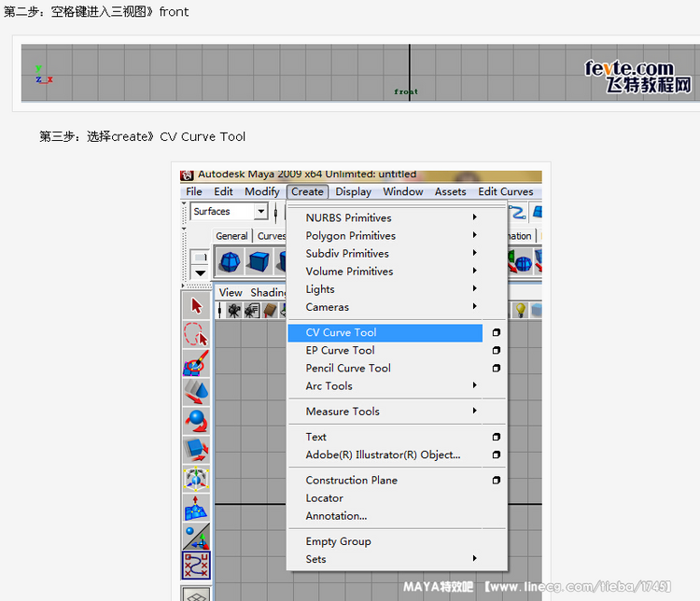Open Construction Plane option box

[x=496, y=481]
